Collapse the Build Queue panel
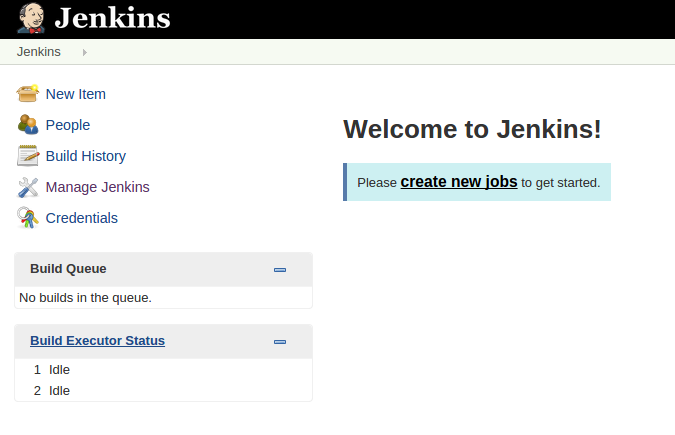This screenshot has height=435, width=675. (x=280, y=270)
